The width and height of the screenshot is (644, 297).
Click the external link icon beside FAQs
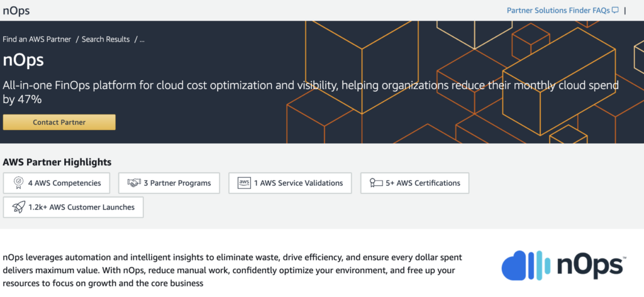click(615, 10)
